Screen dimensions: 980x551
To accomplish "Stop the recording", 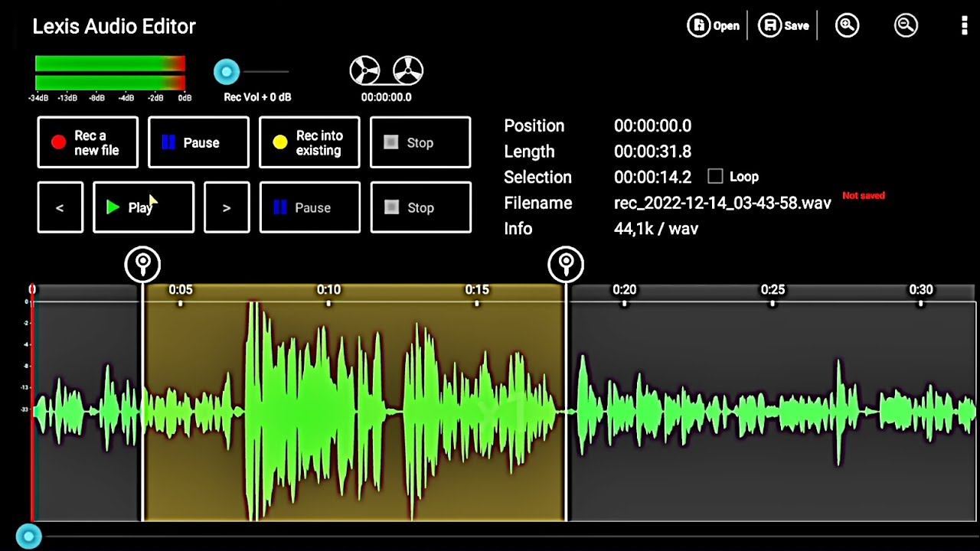I will 420,142.
